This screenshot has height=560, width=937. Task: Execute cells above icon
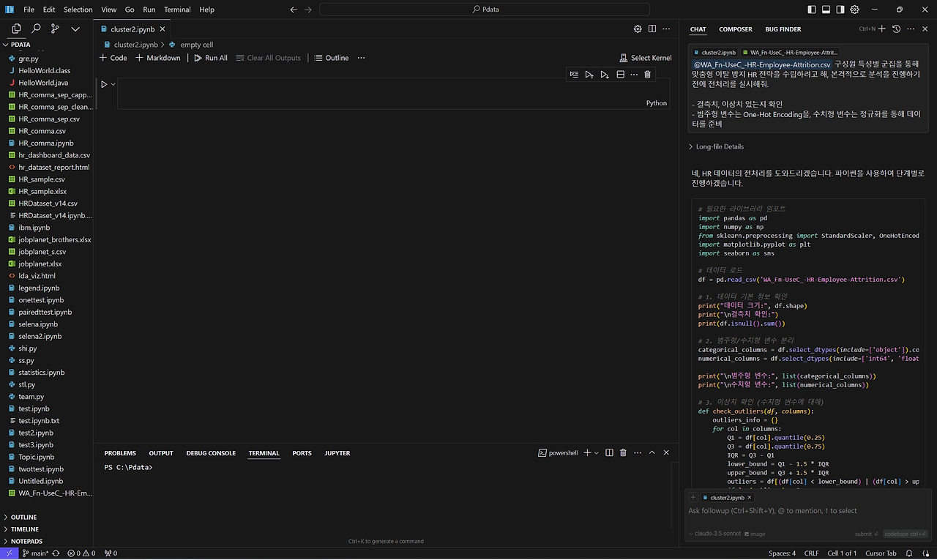[589, 75]
